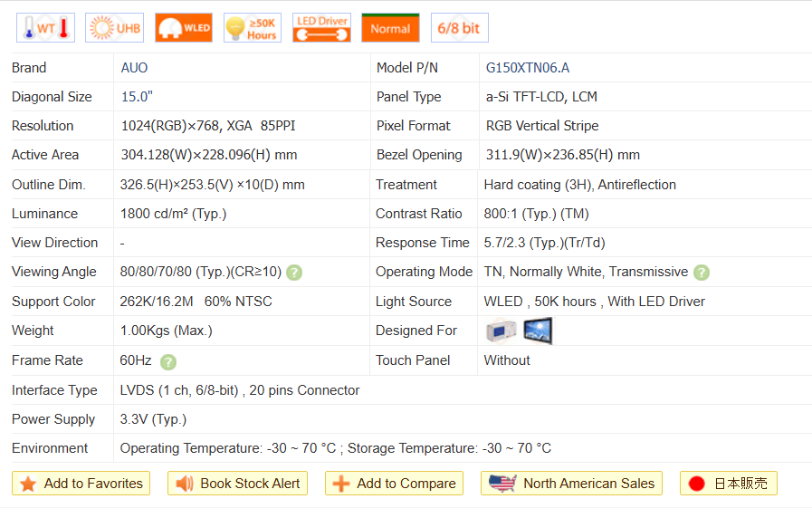The width and height of the screenshot is (812, 518).
Task: Click first Designed For device thumbnail
Action: coord(502,331)
